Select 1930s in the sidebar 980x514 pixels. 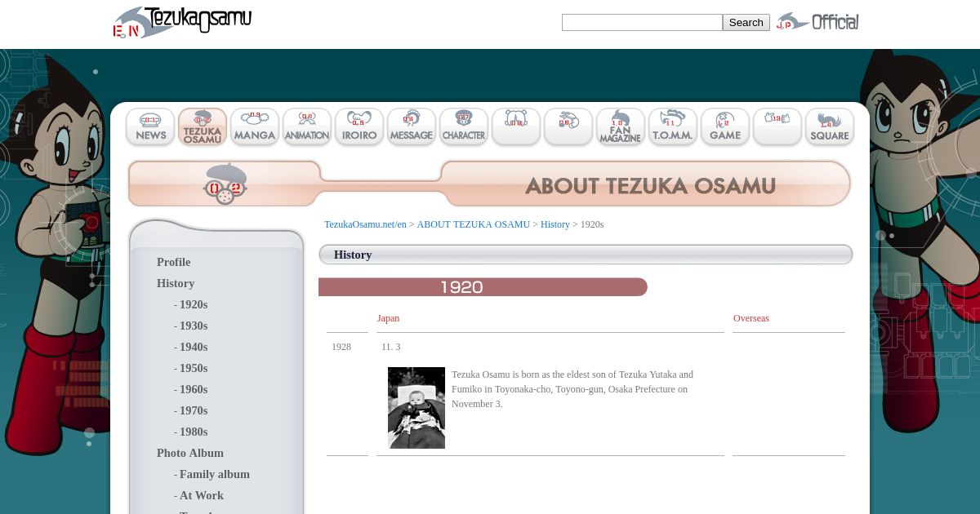point(194,326)
